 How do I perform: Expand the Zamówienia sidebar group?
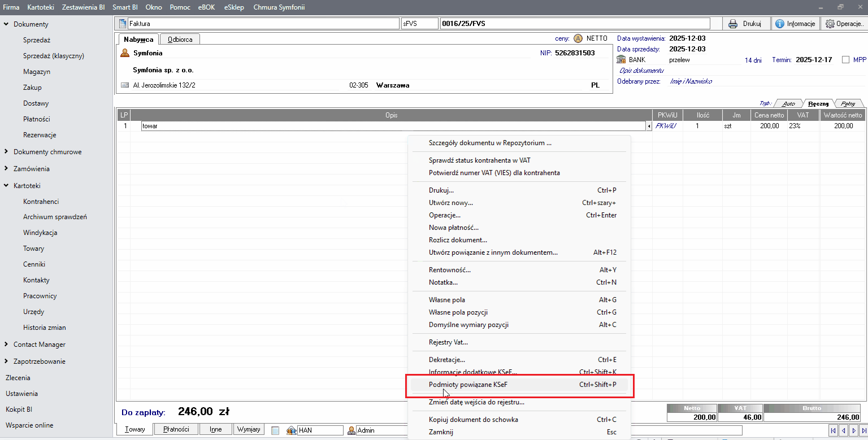click(6, 169)
